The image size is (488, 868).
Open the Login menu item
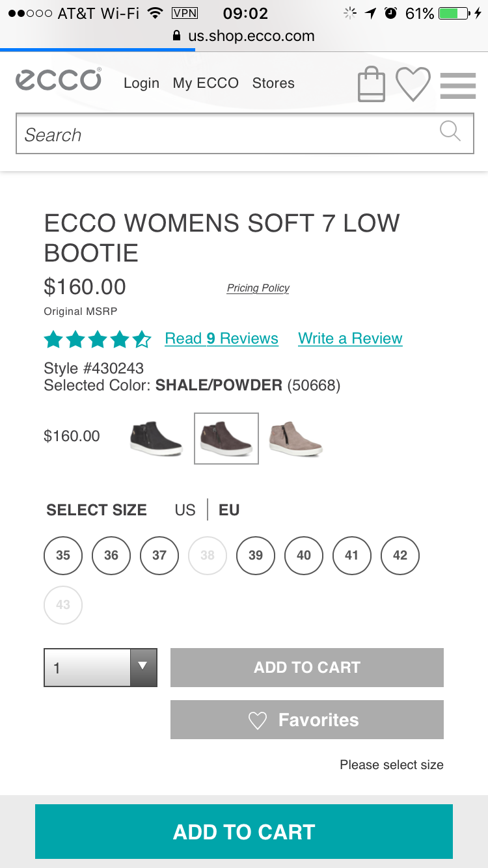141,83
